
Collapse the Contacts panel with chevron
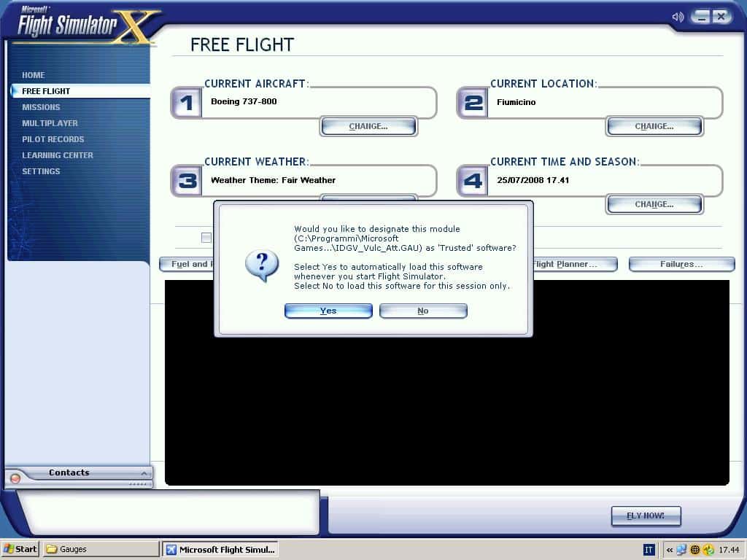pyautogui.click(x=144, y=473)
